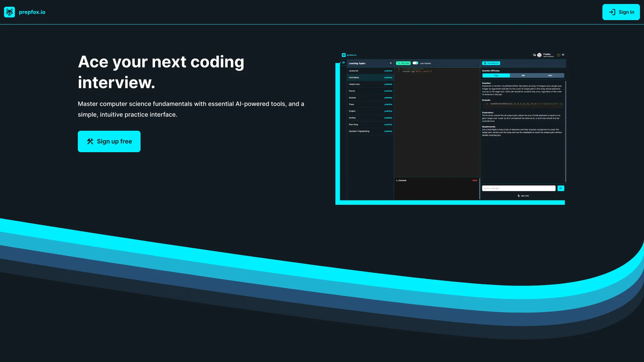
Task: Click the play icon on Run Code button
Action: [399, 63]
